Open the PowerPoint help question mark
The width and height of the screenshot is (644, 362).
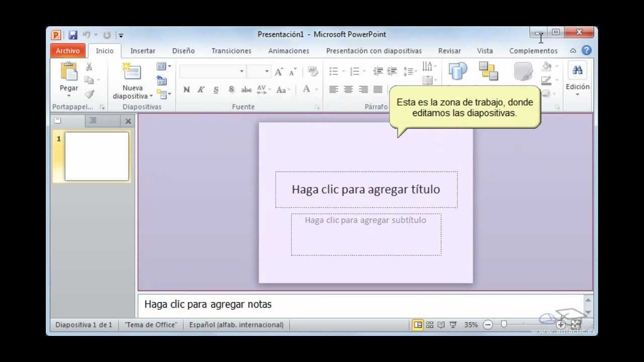(587, 50)
